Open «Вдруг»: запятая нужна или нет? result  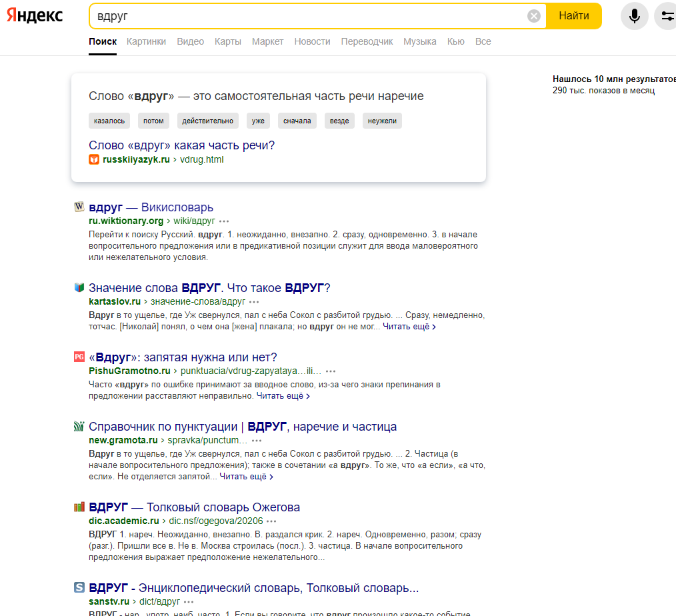(183, 357)
